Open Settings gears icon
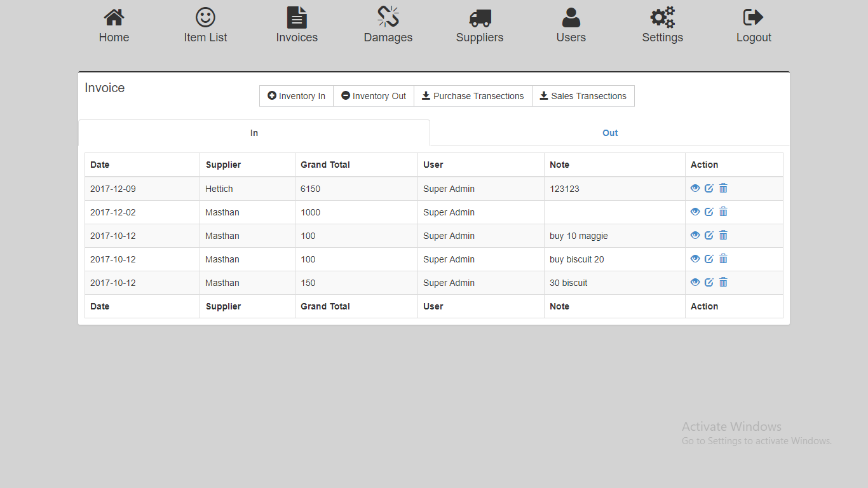Screen dimensions: 868x488 click(662, 18)
